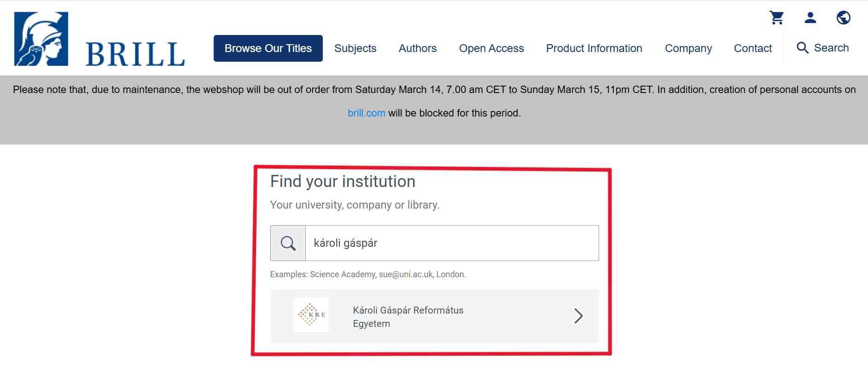Click the Browse Our Titles button
This screenshot has height=378, width=868.
(x=268, y=48)
